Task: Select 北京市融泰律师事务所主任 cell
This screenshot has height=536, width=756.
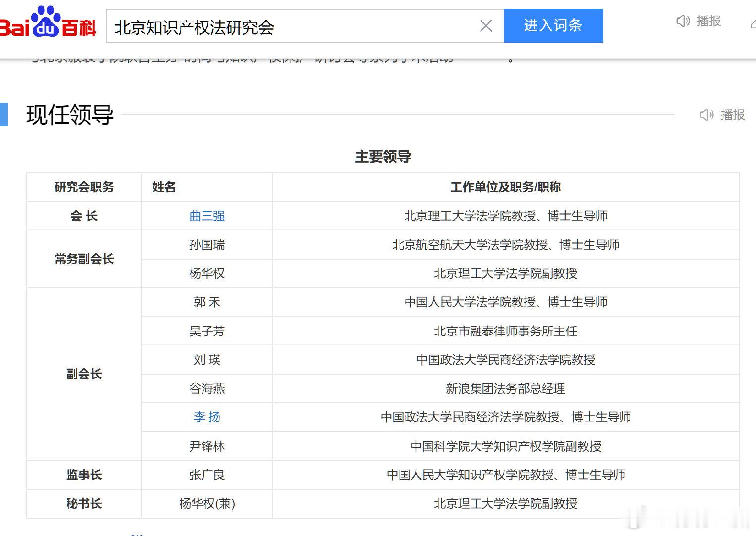Action: tap(506, 331)
